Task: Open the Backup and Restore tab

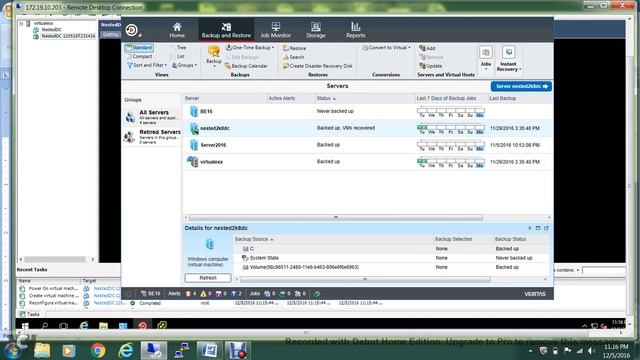Action: pyautogui.click(x=226, y=30)
